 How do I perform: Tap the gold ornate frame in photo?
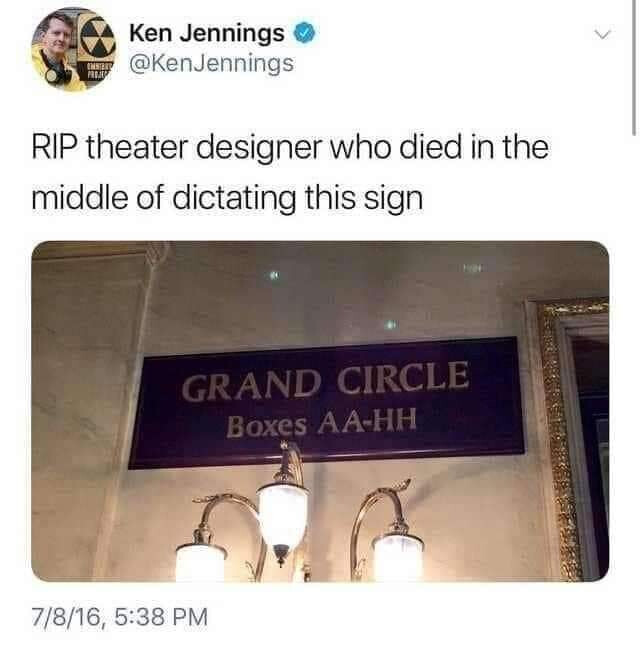pos(560,438)
